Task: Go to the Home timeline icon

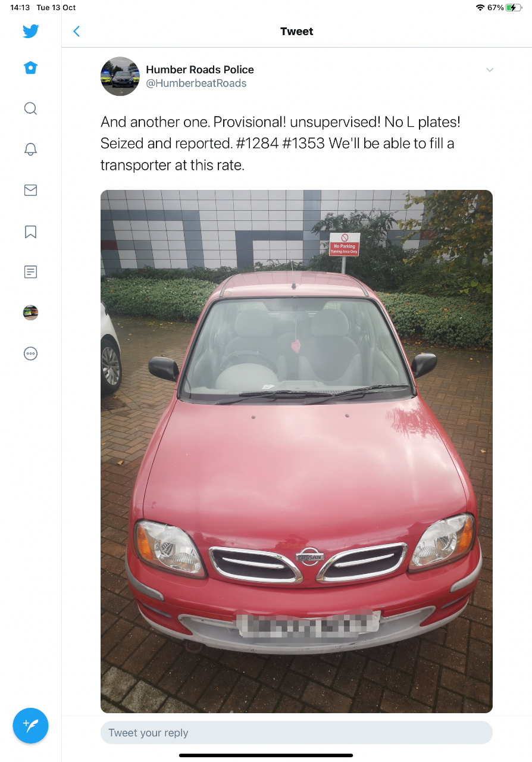Action: [x=31, y=68]
